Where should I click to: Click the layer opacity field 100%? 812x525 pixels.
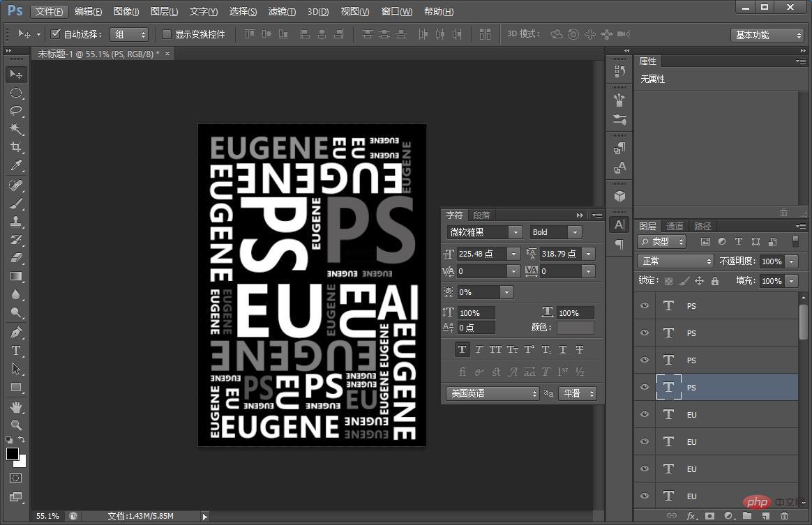click(772, 261)
